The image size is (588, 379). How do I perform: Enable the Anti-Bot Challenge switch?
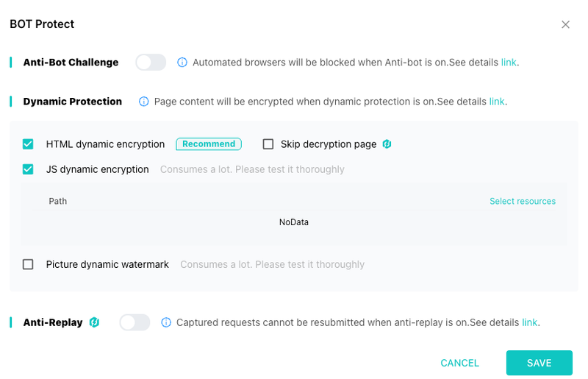click(151, 63)
